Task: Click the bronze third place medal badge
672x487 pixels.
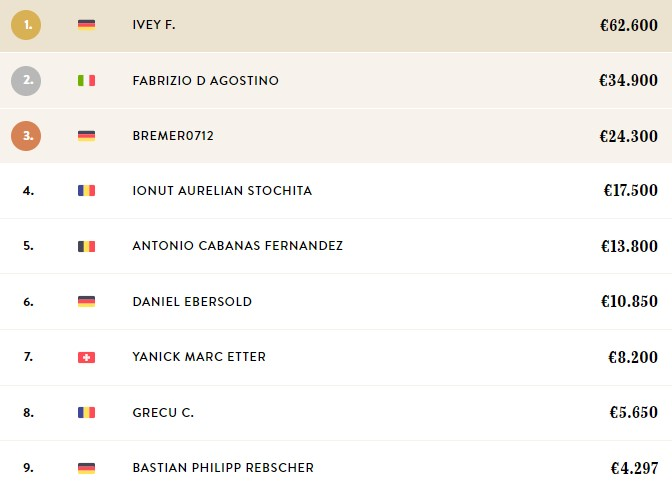Action: (26, 135)
